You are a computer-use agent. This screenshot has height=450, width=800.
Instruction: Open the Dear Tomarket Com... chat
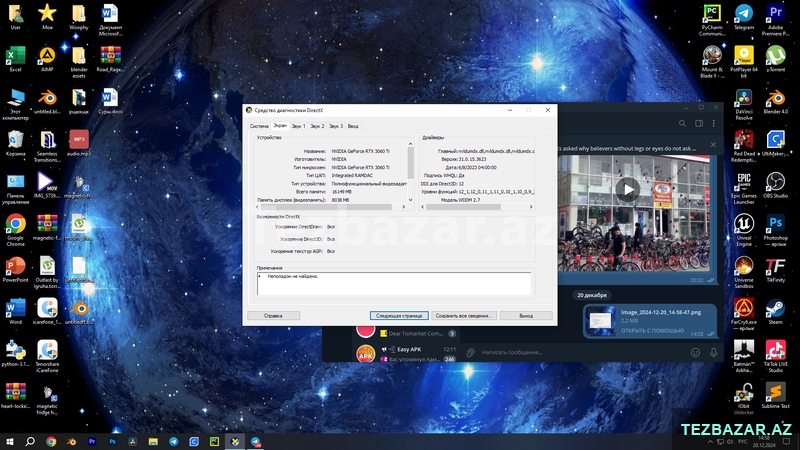pyautogui.click(x=406, y=333)
